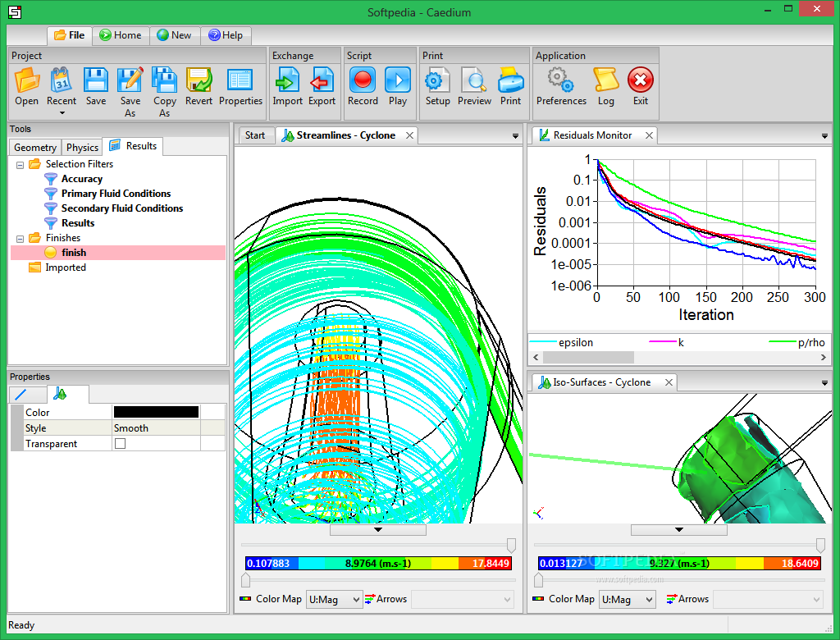Open the Recent dropdown arrow
Screen dimensions: 840x640
(62, 113)
